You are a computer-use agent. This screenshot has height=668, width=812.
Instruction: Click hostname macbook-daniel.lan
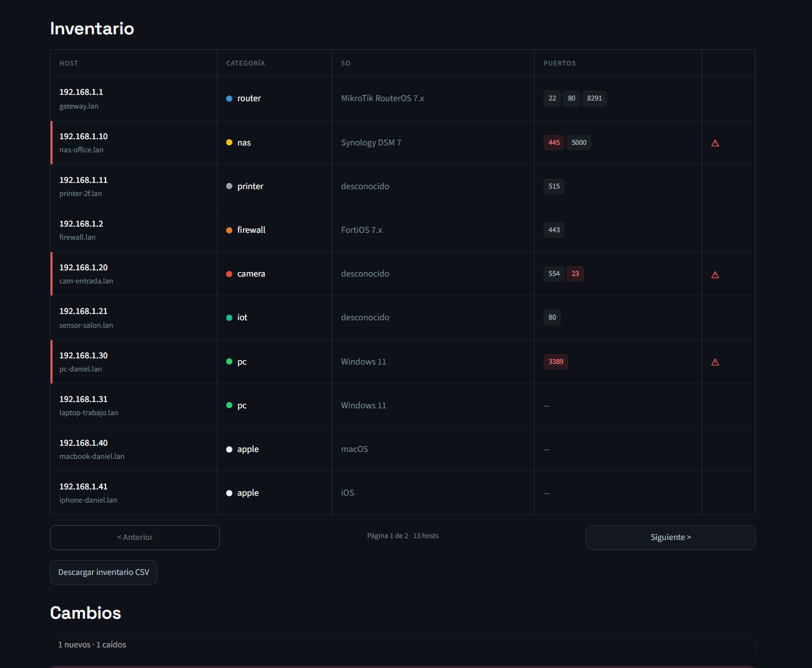tap(92, 456)
